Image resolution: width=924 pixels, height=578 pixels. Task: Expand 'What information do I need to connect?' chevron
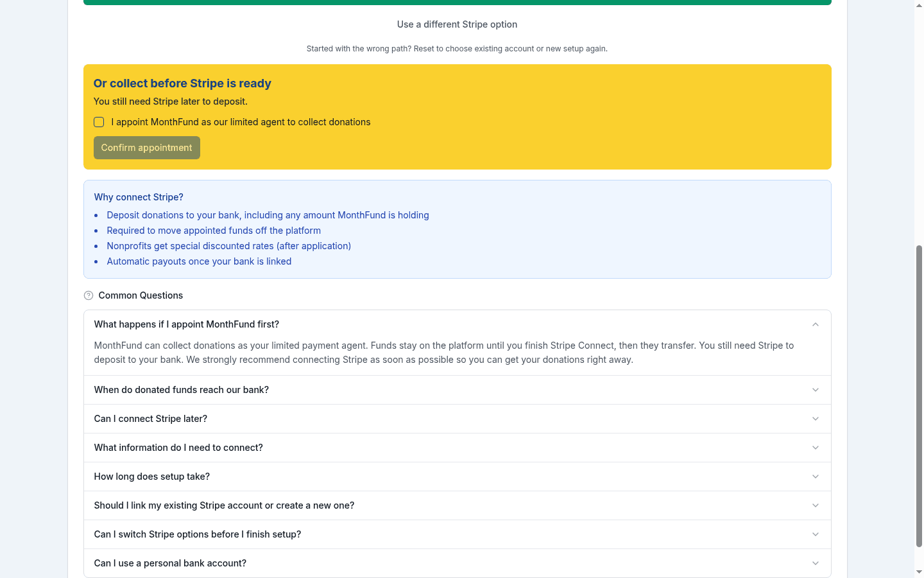[x=816, y=448]
